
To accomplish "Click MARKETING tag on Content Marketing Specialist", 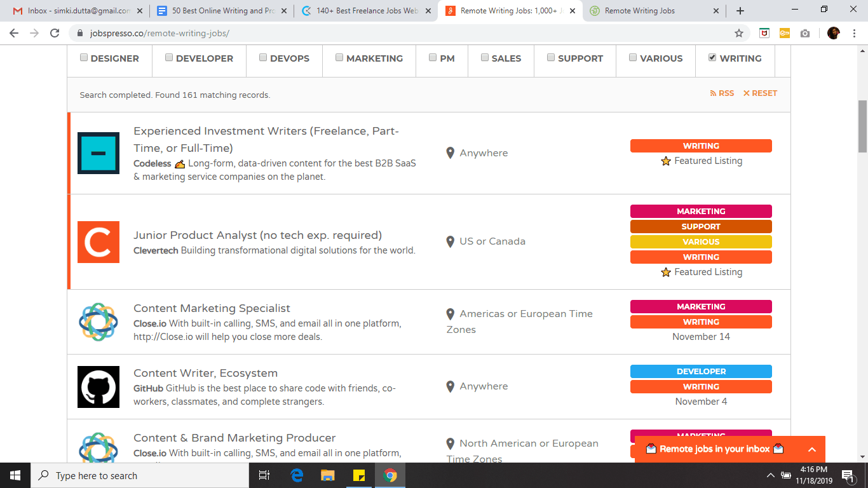I will tap(701, 307).
